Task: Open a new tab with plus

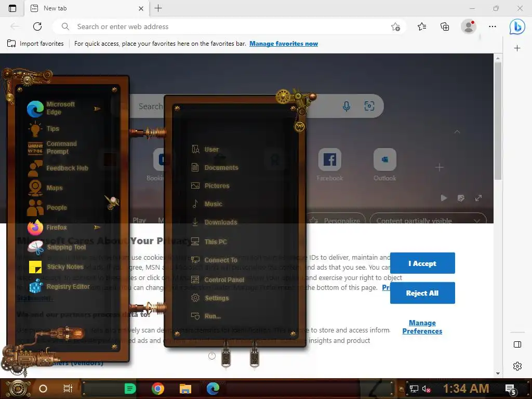Action: coord(158,8)
